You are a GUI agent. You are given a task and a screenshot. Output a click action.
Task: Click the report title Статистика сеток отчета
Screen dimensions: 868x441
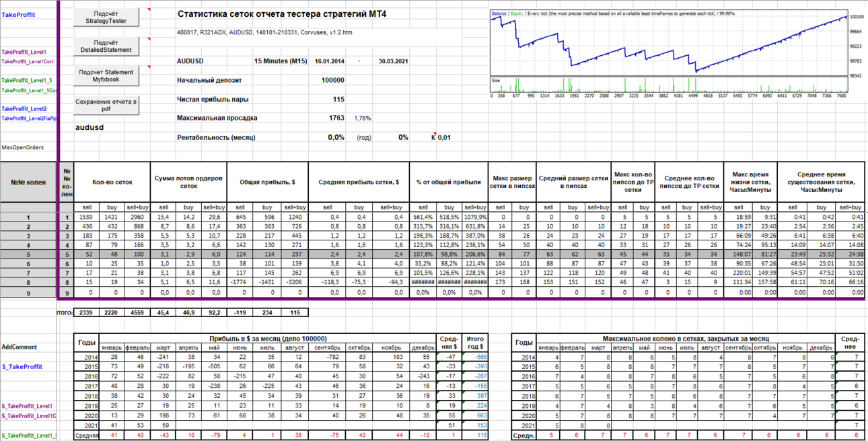283,14
